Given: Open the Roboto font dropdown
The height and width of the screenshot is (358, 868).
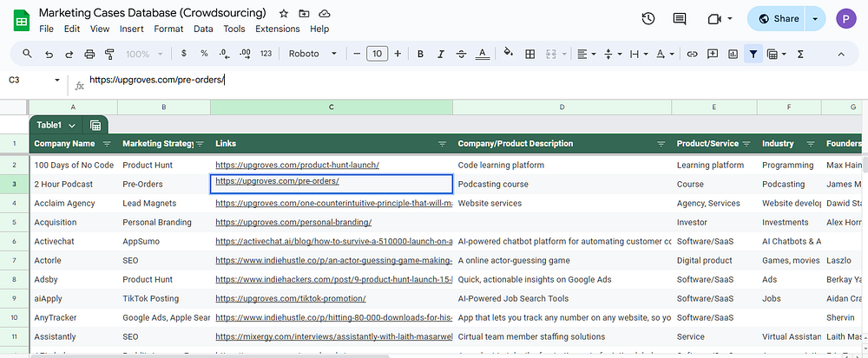Looking at the screenshot, I should coord(312,54).
